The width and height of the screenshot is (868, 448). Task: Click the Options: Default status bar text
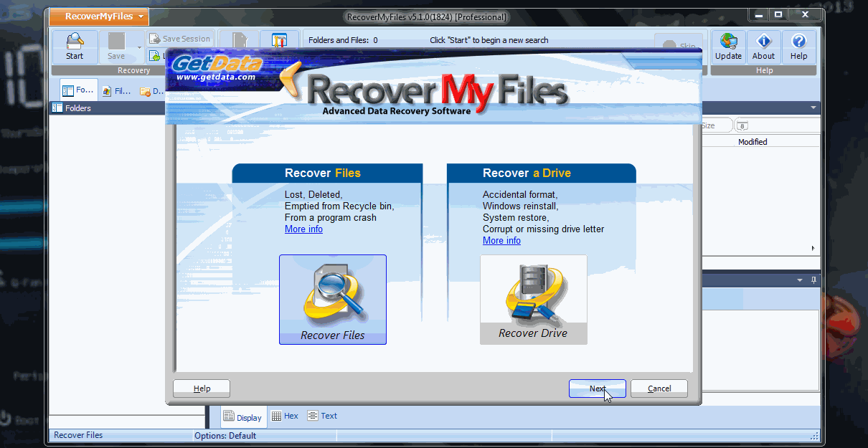point(225,436)
